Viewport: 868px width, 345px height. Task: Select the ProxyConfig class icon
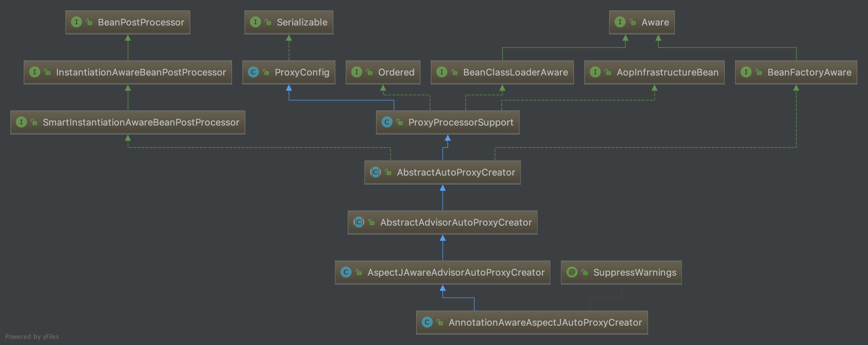pyautogui.click(x=252, y=71)
